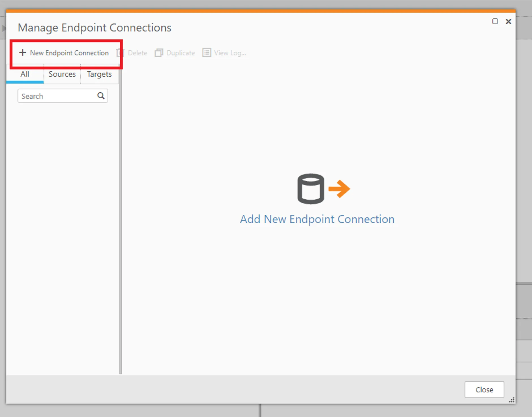Image resolution: width=532 pixels, height=417 pixels.
Task: Click the Manage Endpoint Connections title
Action: point(95,27)
